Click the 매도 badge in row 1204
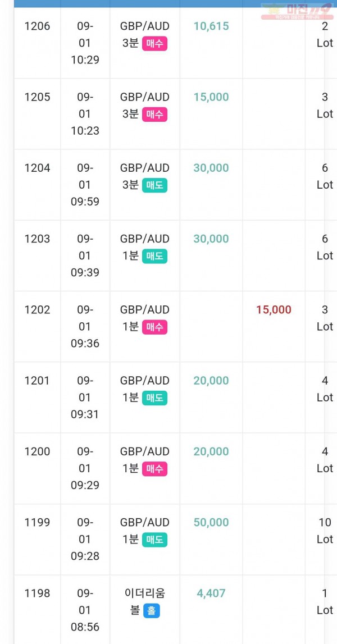Screen dimensions: 337x644 154,186
